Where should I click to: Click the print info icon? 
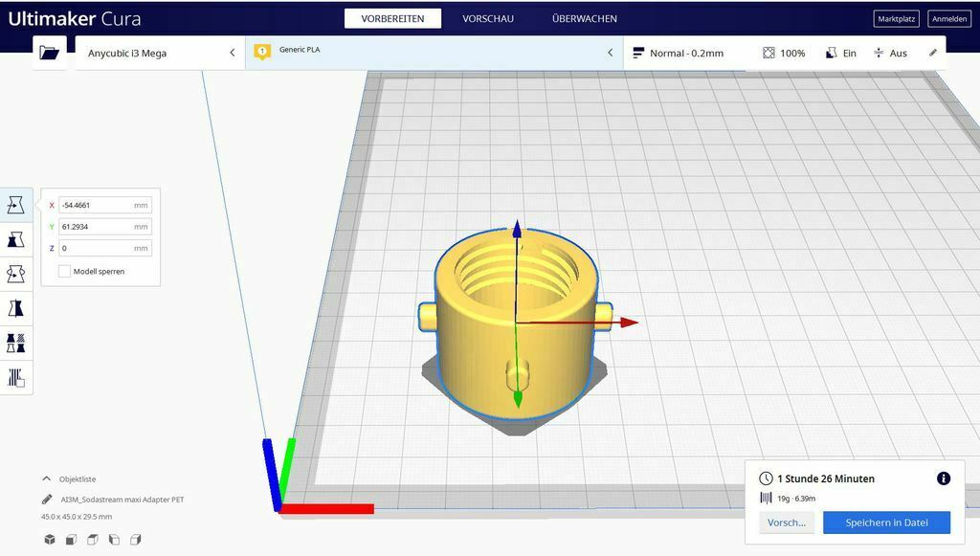[944, 478]
